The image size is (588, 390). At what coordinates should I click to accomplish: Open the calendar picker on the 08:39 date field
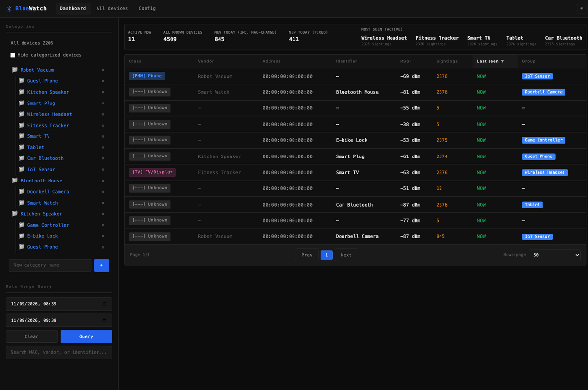[104, 304]
